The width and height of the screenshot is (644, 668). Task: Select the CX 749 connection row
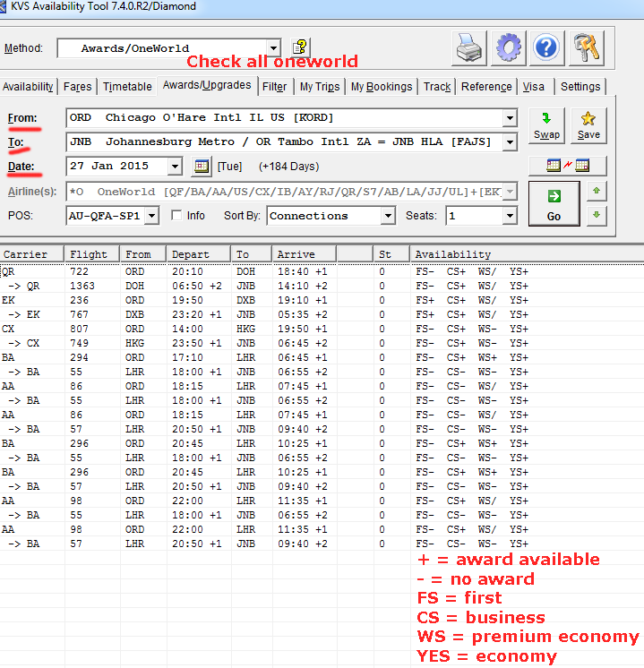322,343
